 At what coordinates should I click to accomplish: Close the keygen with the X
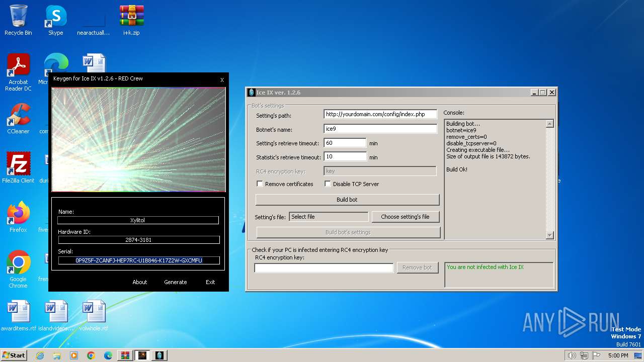click(x=222, y=79)
